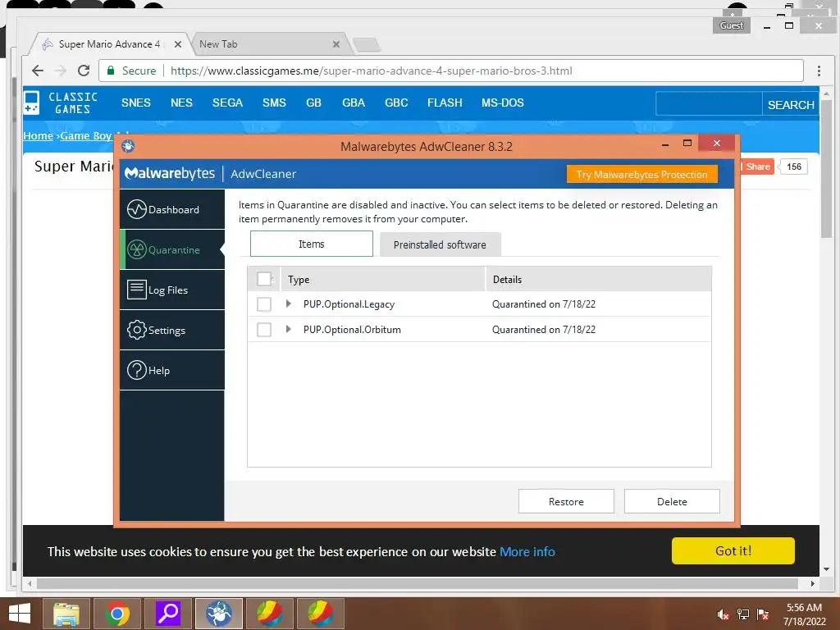Check the PUP.Optional.Legacy checkbox
The image size is (840, 630).
[x=264, y=304]
